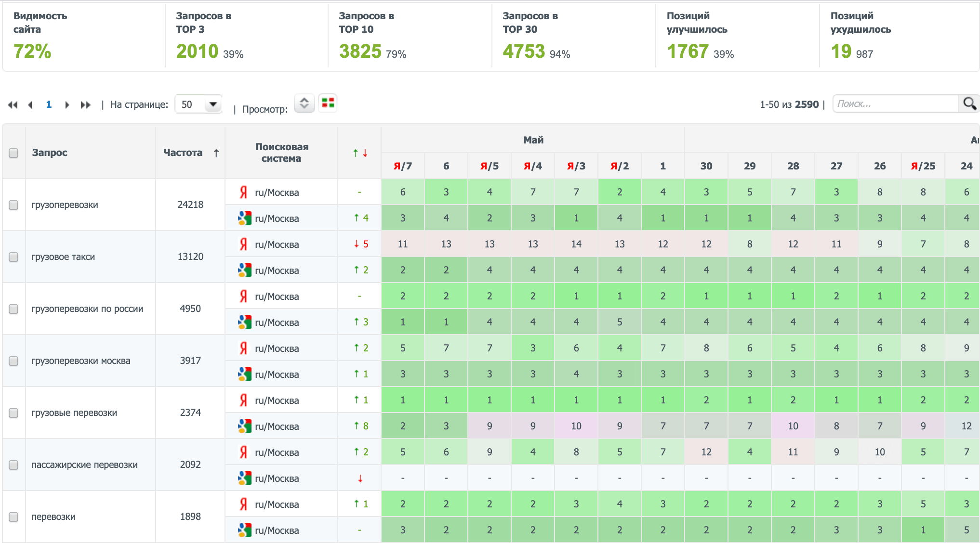
Task: Click the search magnifier icon
Action: pyautogui.click(x=969, y=103)
